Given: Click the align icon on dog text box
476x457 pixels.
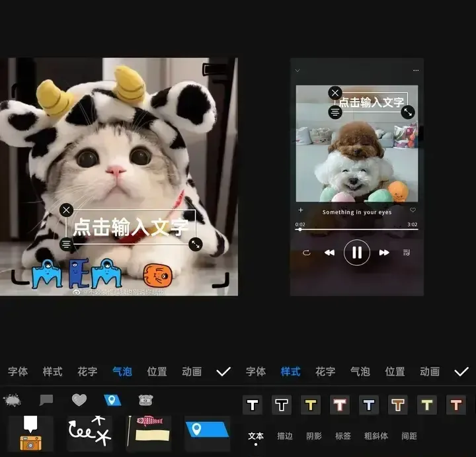Looking at the screenshot, I should coord(335,112).
